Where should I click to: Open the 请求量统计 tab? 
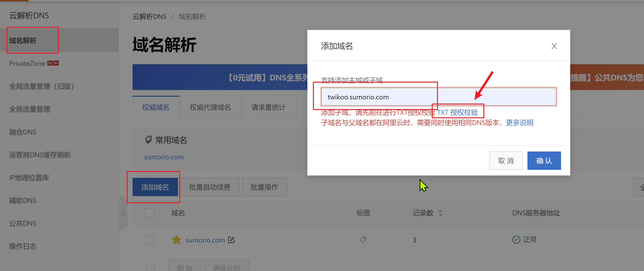[268, 107]
